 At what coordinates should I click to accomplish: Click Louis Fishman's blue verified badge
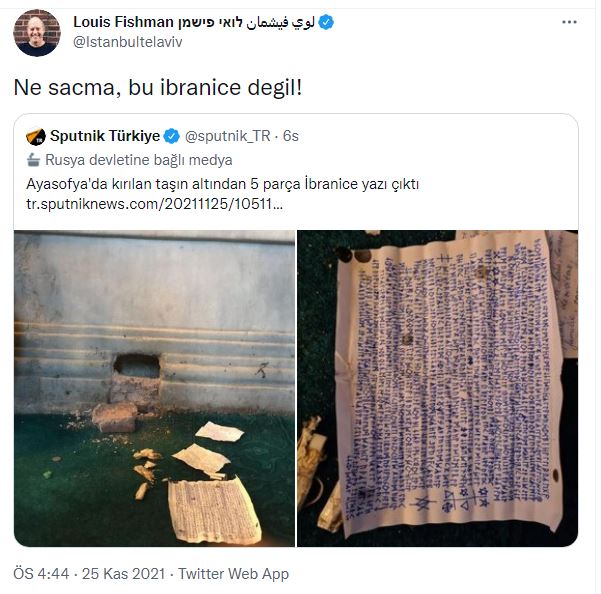pos(326,22)
